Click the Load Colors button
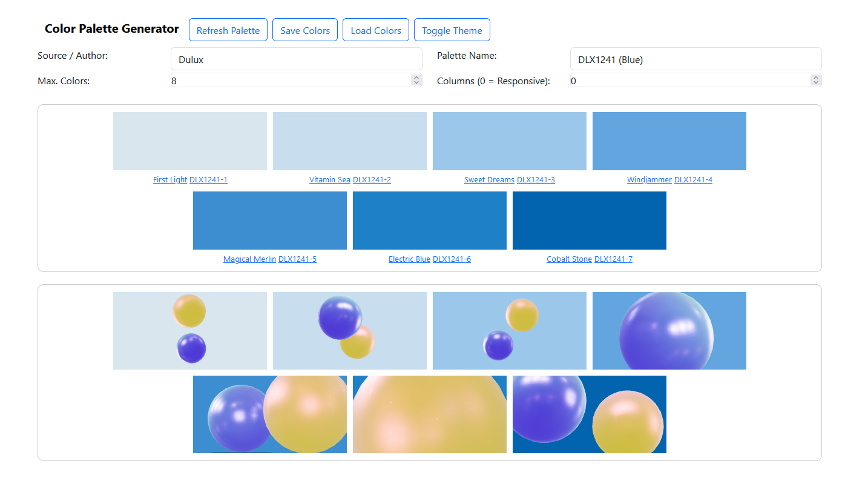This screenshot has width=868, height=495. [x=376, y=30]
